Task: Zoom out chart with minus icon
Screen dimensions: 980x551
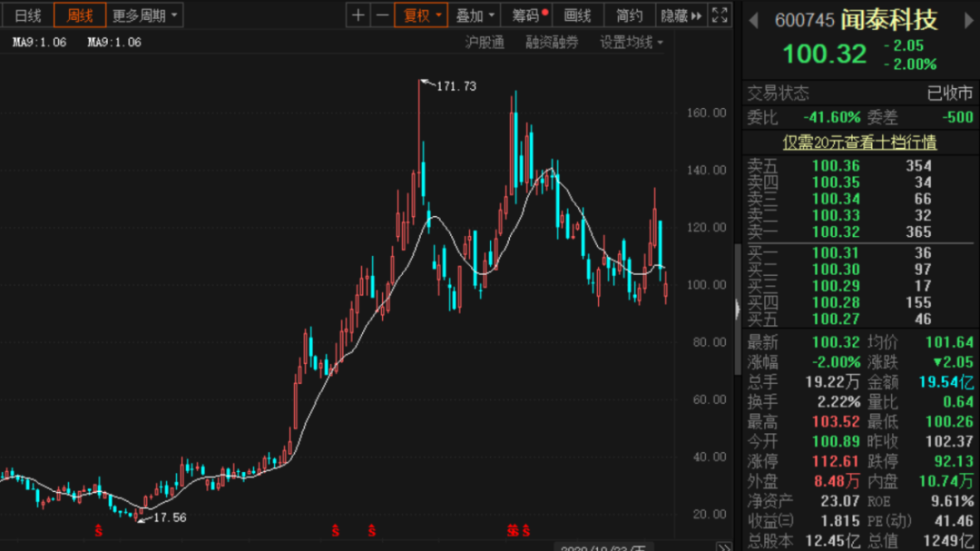Action: point(382,15)
